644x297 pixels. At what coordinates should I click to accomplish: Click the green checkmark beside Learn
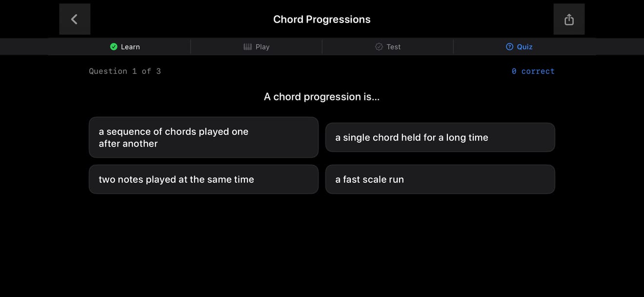click(114, 47)
